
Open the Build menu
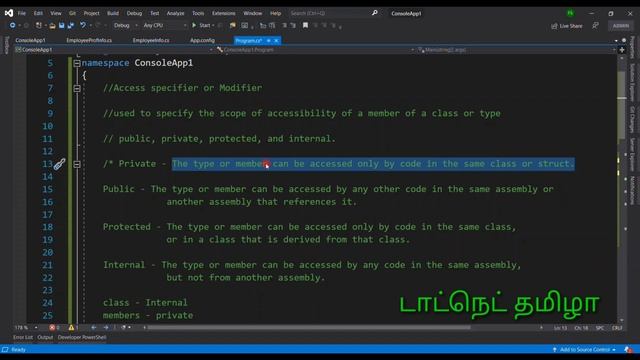113,13
